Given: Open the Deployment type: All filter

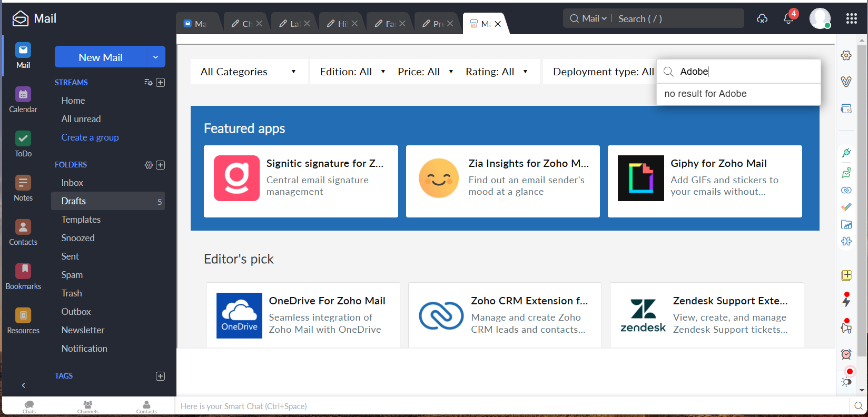Looking at the screenshot, I should [603, 72].
